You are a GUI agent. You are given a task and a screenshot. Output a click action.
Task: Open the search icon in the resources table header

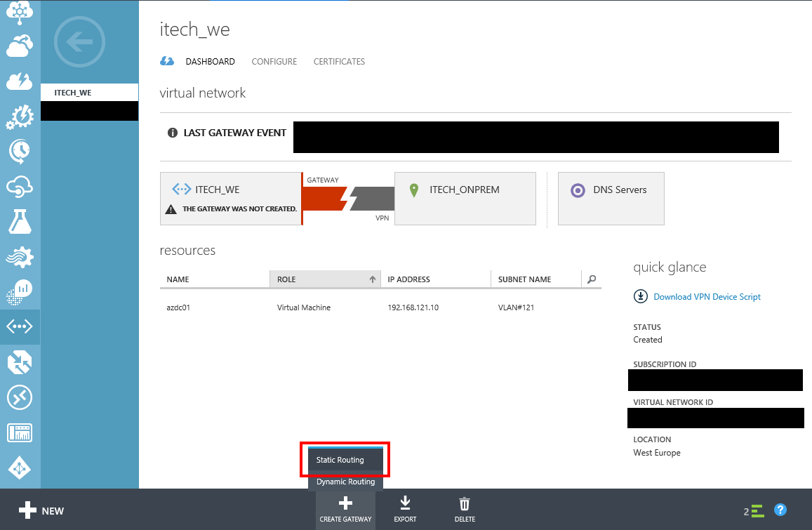click(x=592, y=279)
